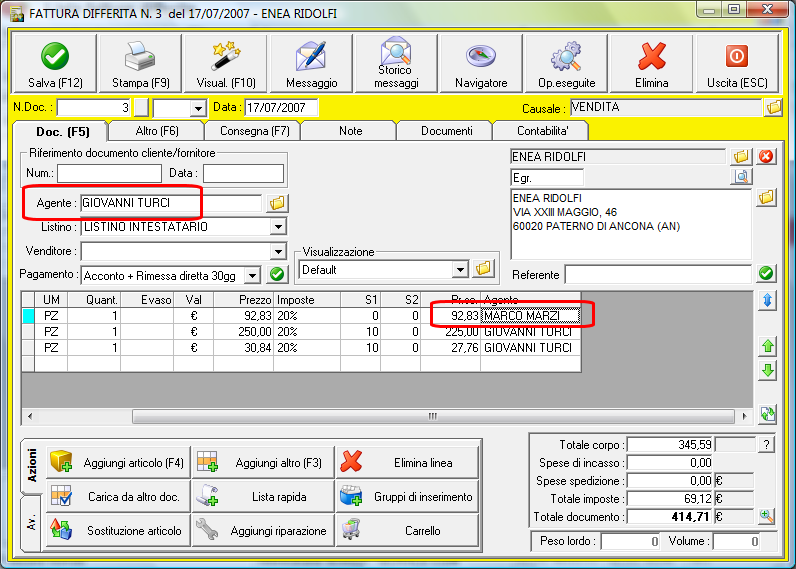Select MARCO MARZI agent cell
The width and height of the screenshot is (796, 569).
[530, 316]
